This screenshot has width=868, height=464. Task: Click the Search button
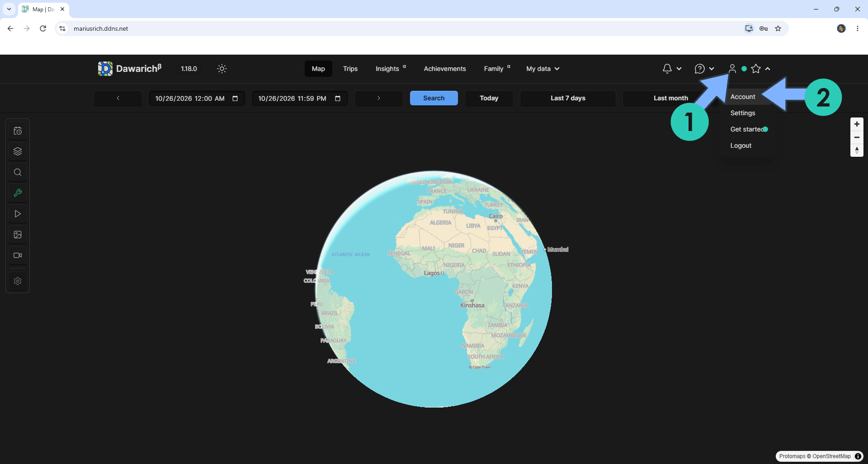click(x=434, y=98)
